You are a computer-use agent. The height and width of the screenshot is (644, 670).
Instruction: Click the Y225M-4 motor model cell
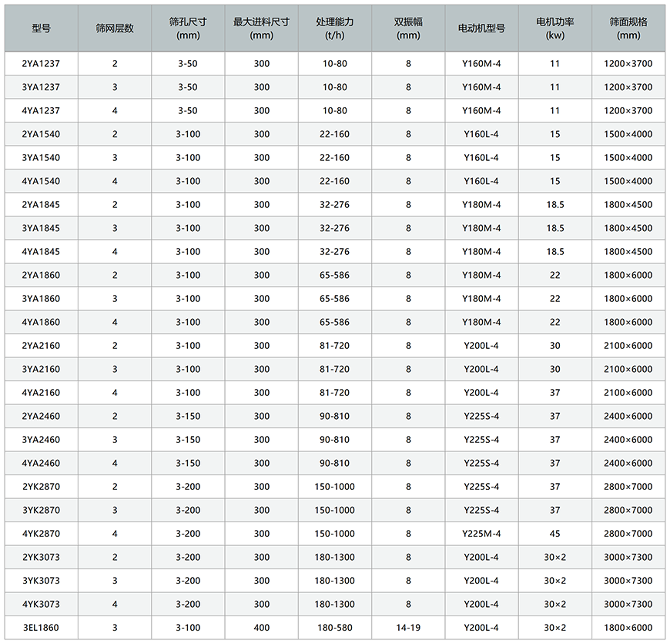click(481, 534)
